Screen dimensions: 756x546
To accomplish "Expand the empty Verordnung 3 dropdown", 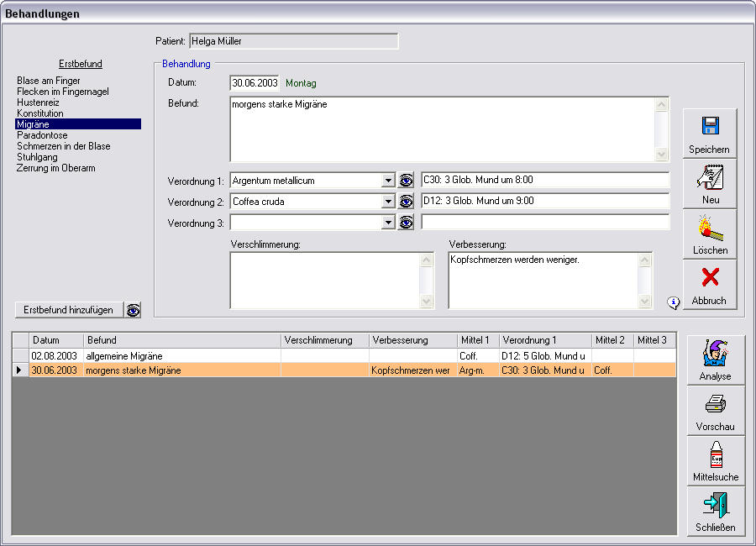I will pos(388,222).
